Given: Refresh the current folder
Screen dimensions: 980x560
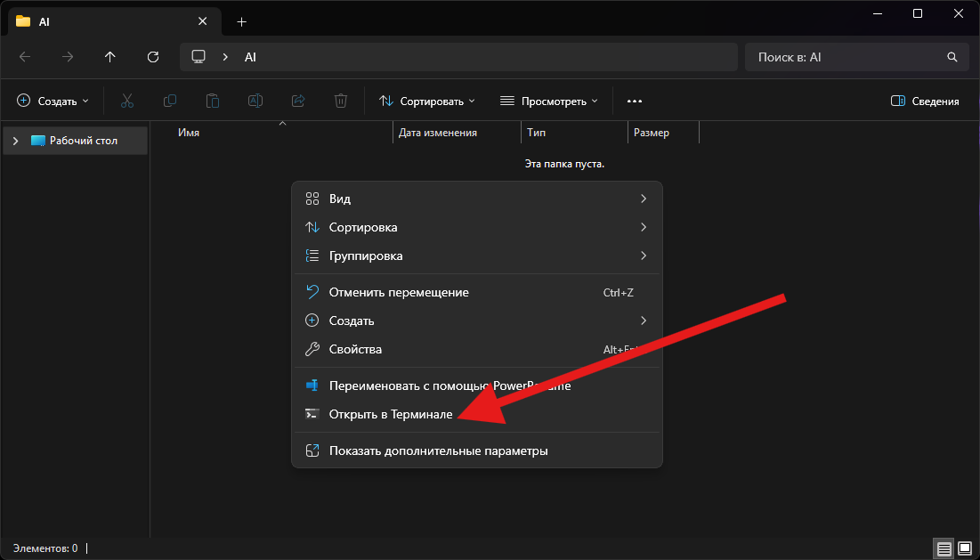Looking at the screenshot, I should click(152, 57).
